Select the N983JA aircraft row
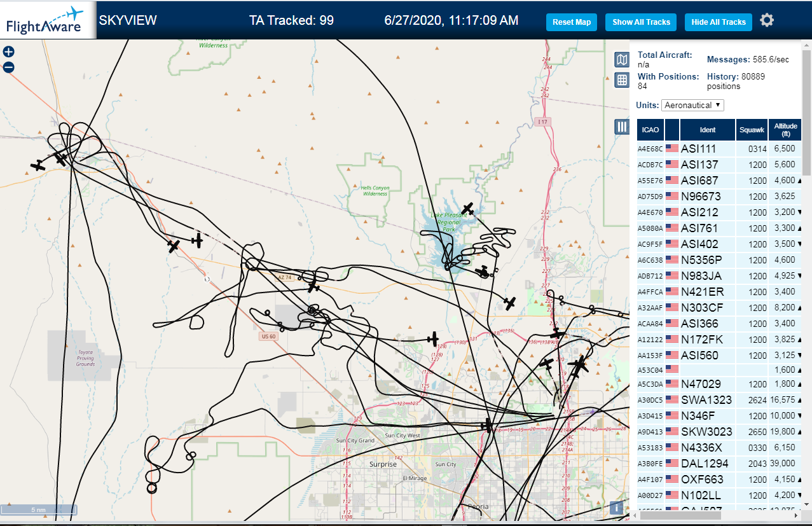812x526 pixels. [x=720, y=276]
